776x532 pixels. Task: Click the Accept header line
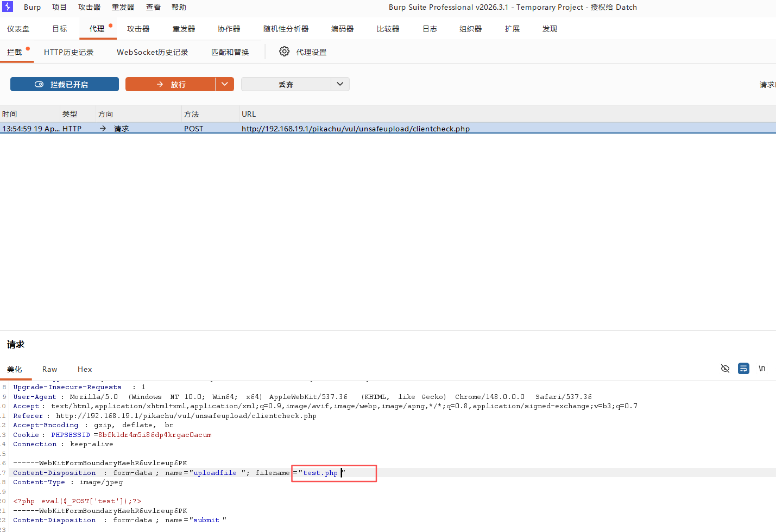(325, 406)
